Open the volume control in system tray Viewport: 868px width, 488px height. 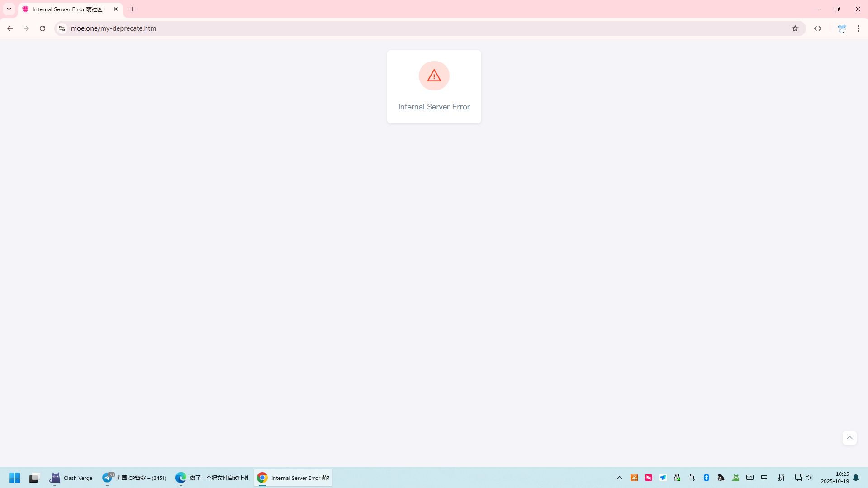click(809, 478)
